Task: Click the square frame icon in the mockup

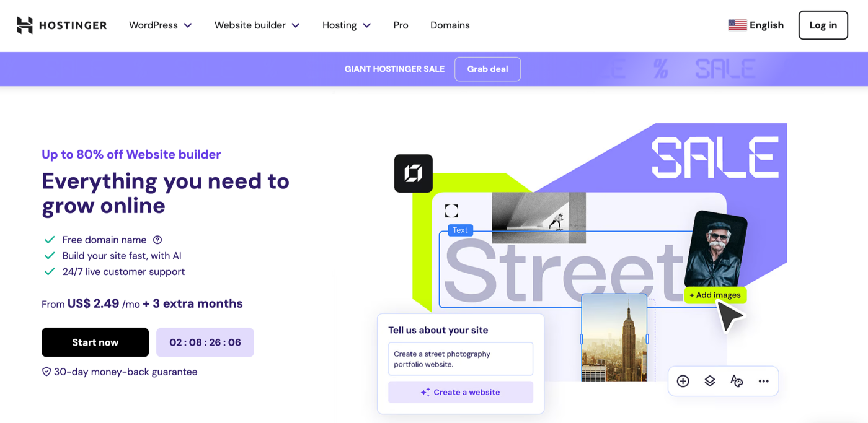Action: (x=451, y=211)
